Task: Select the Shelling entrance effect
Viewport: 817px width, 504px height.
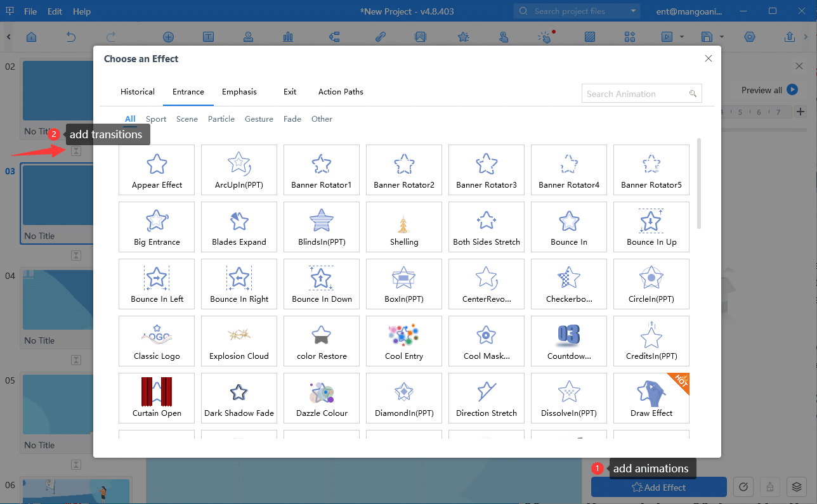Action: (x=404, y=226)
